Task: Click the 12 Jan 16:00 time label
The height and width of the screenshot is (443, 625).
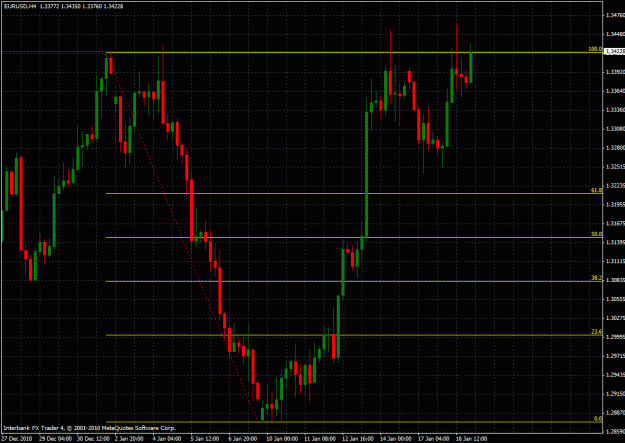Action: tap(358, 439)
